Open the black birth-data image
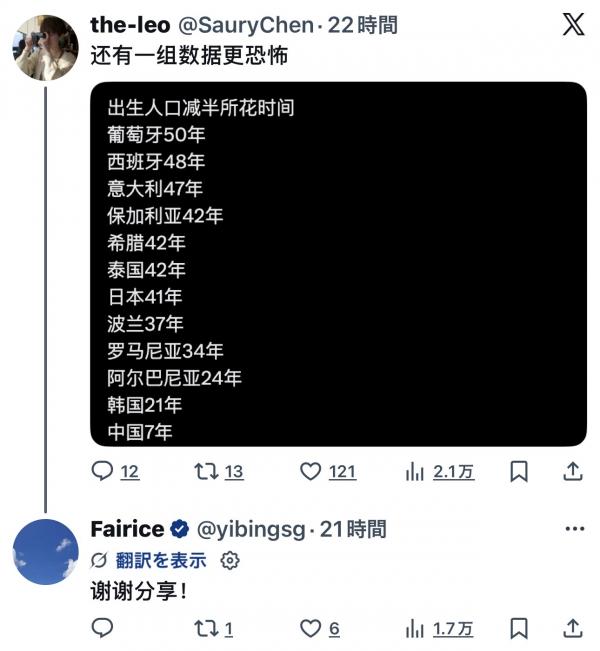Viewport: 600px width, 651px height. [338, 264]
